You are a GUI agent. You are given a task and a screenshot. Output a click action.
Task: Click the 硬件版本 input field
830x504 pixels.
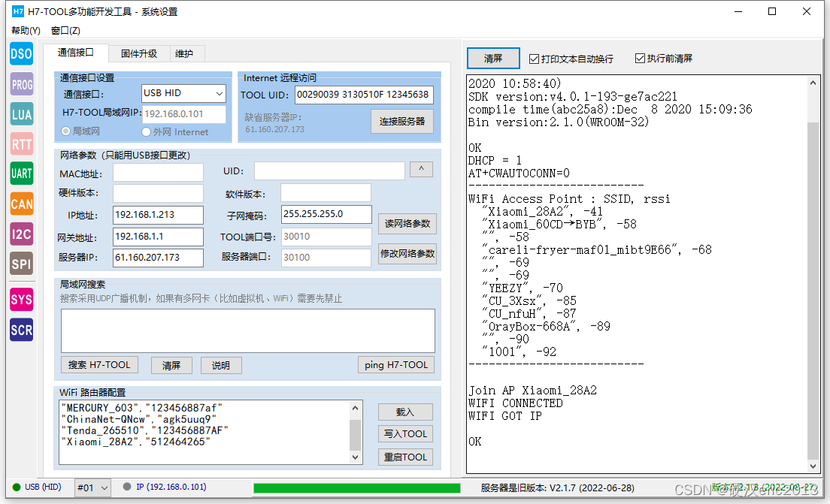158,194
